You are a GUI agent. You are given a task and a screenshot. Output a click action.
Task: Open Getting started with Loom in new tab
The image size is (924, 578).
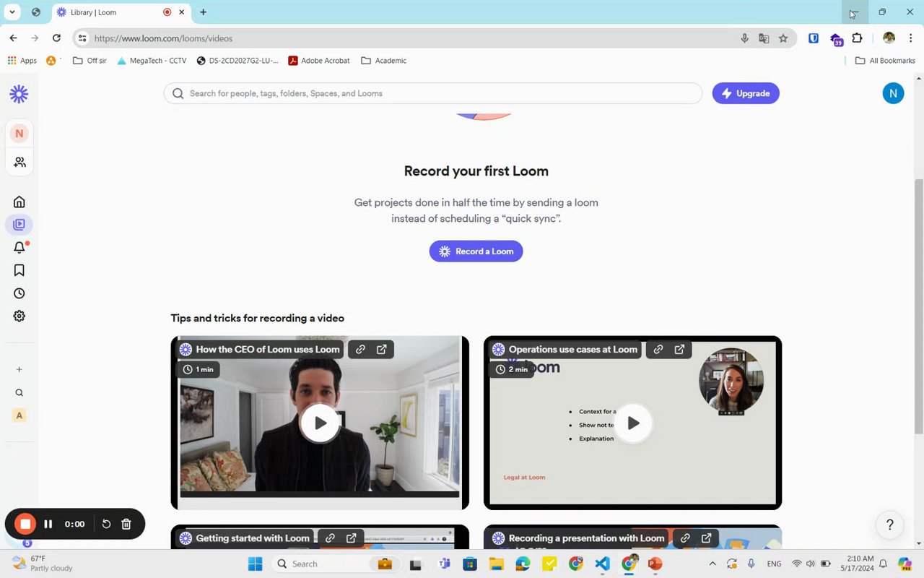352,538
